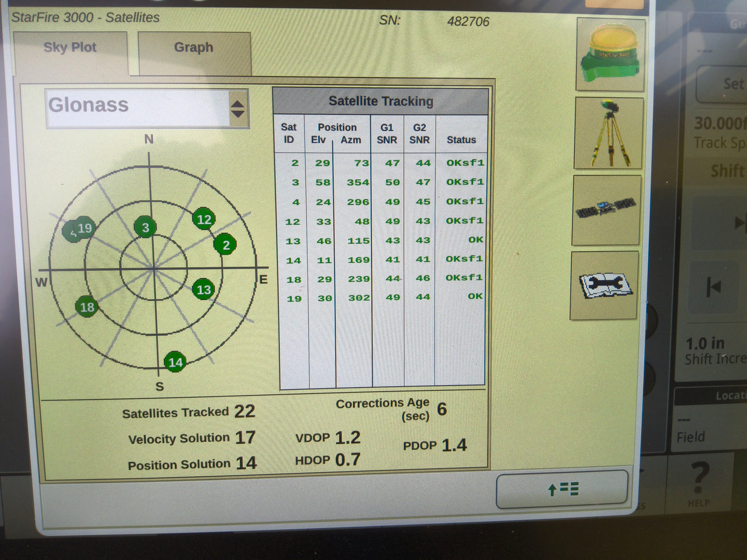
Task: Click the Satellite Tracking table header
Action: (x=381, y=101)
